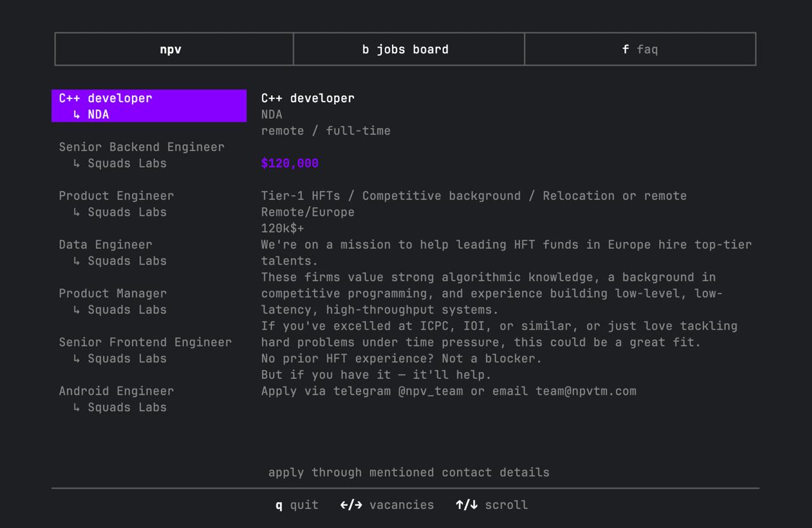Click 'apply through mentioned contact details' text

click(x=409, y=473)
